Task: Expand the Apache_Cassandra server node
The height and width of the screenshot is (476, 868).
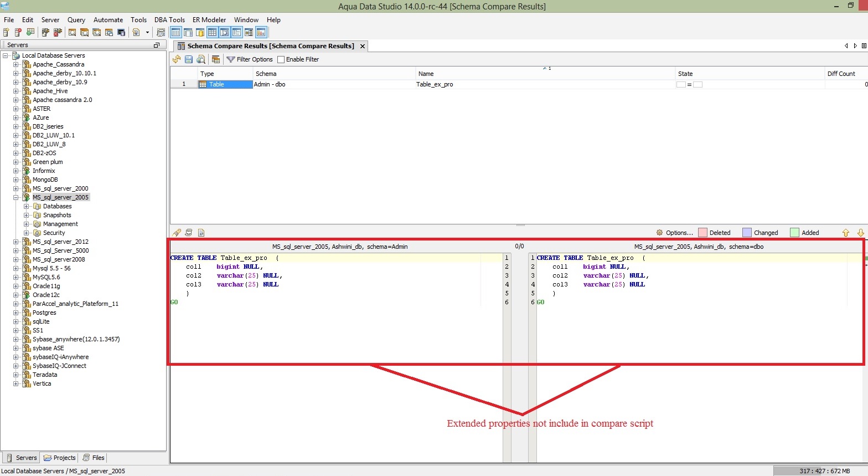Action: point(15,64)
